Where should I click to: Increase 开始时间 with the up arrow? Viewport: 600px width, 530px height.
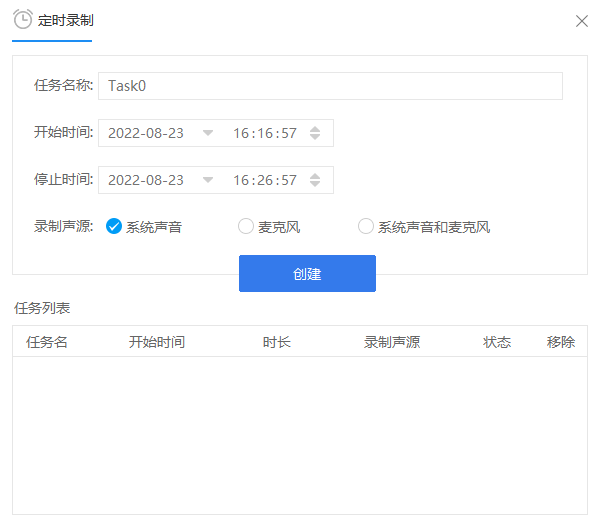click(x=315, y=129)
